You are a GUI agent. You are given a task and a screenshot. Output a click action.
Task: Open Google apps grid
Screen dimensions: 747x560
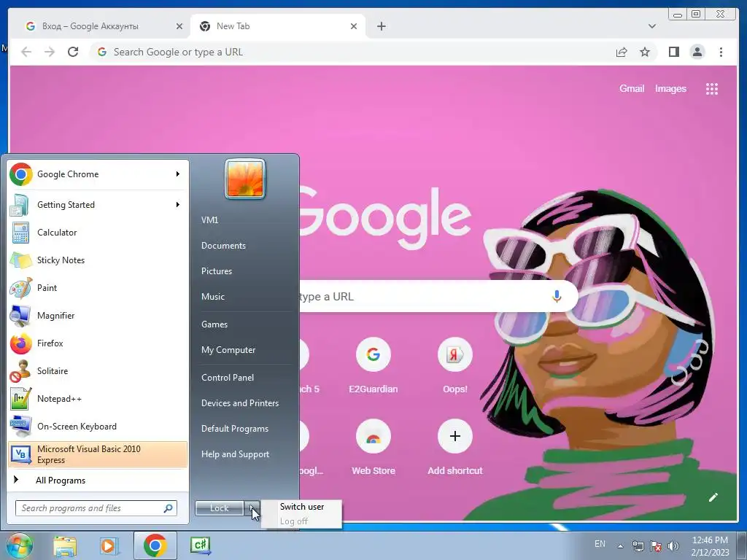(x=712, y=88)
